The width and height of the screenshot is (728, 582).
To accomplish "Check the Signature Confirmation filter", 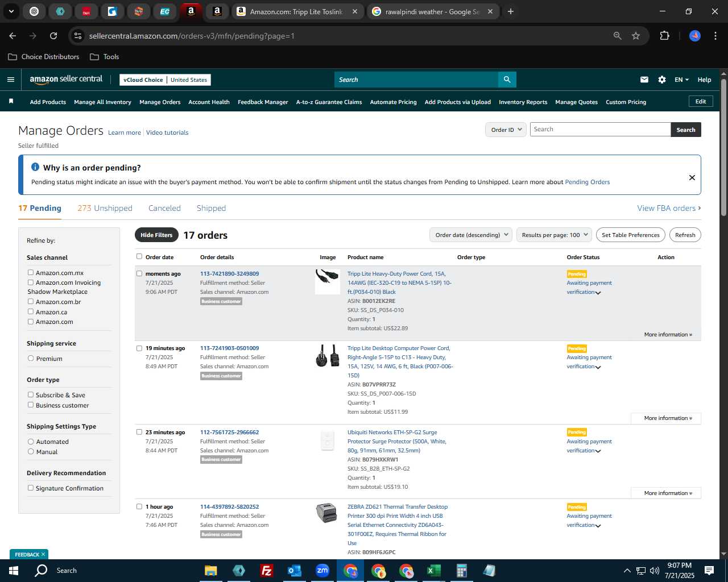I will click(31, 488).
